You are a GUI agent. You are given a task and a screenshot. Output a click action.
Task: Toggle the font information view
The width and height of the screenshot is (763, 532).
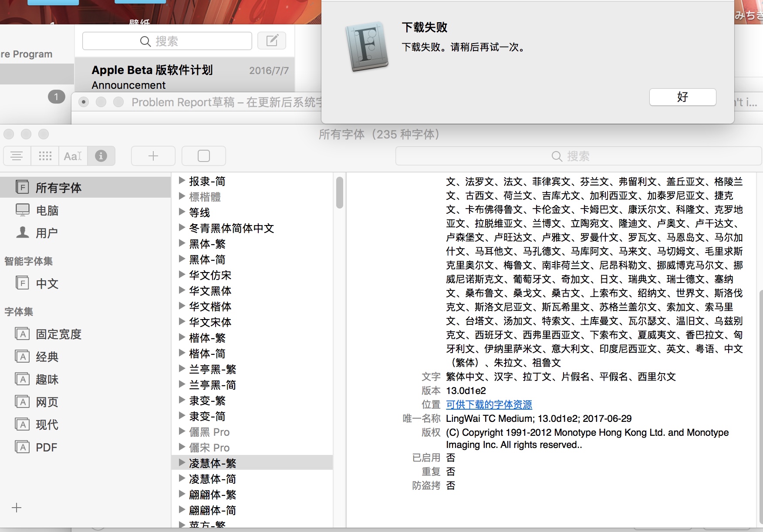pos(101,156)
